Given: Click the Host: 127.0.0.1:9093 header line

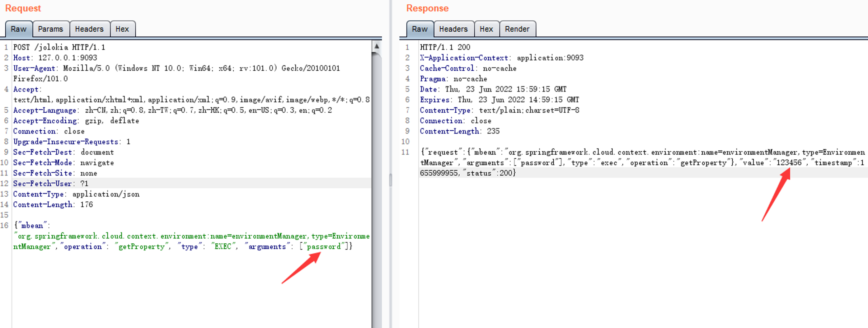Looking at the screenshot, I should coord(55,58).
